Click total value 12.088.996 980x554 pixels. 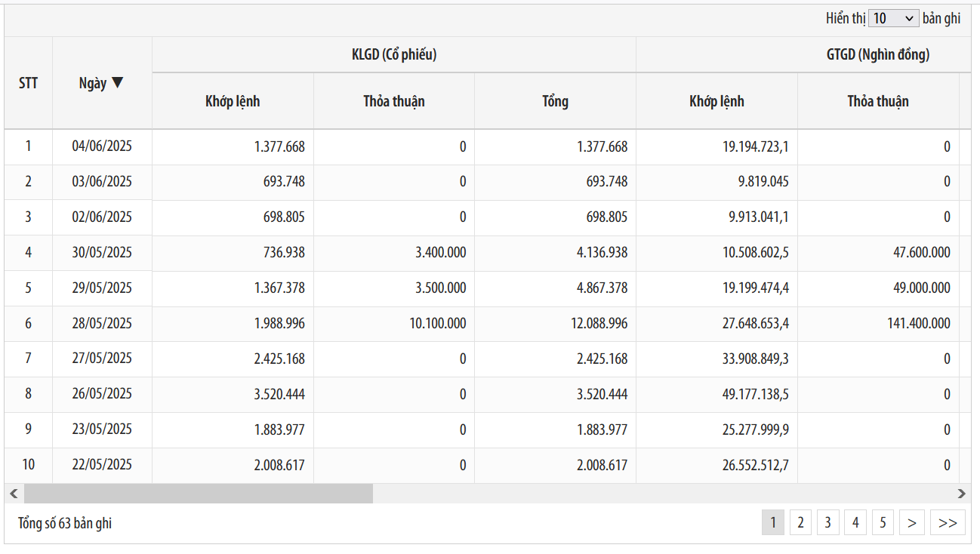click(x=601, y=324)
